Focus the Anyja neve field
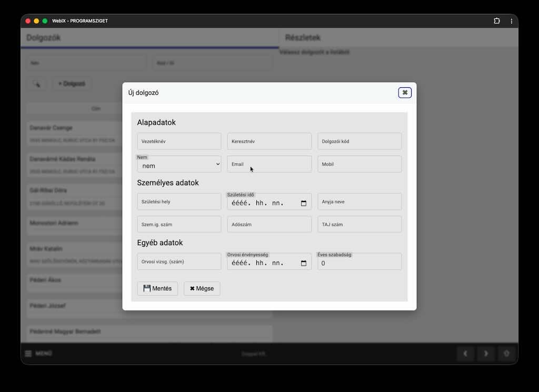 pyautogui.click(x=360, y=202)
